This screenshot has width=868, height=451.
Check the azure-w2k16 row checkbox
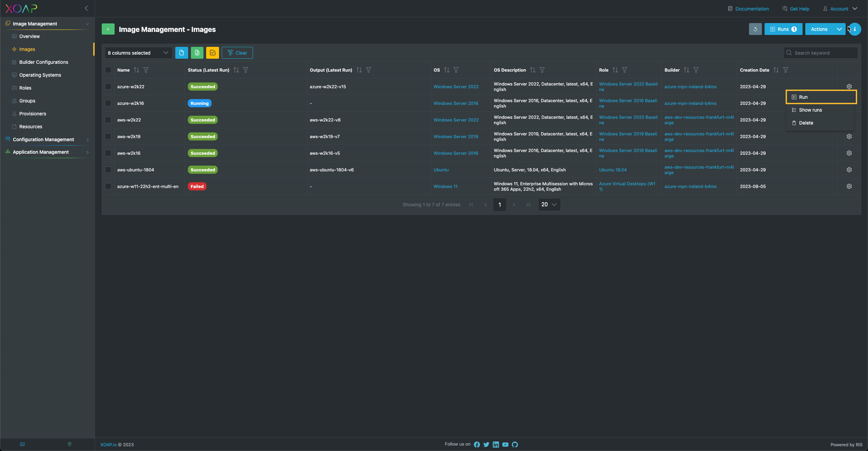point(108,103)
